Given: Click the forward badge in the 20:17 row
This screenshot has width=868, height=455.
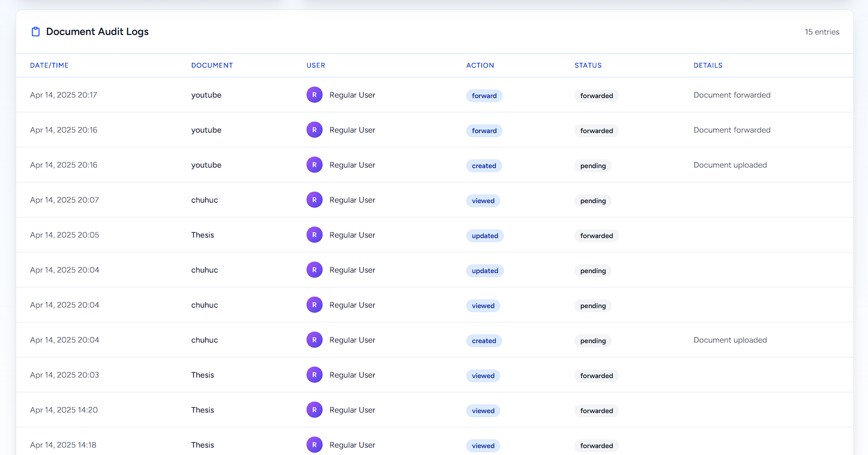Looking at the screenshot, I should (484, 96).
